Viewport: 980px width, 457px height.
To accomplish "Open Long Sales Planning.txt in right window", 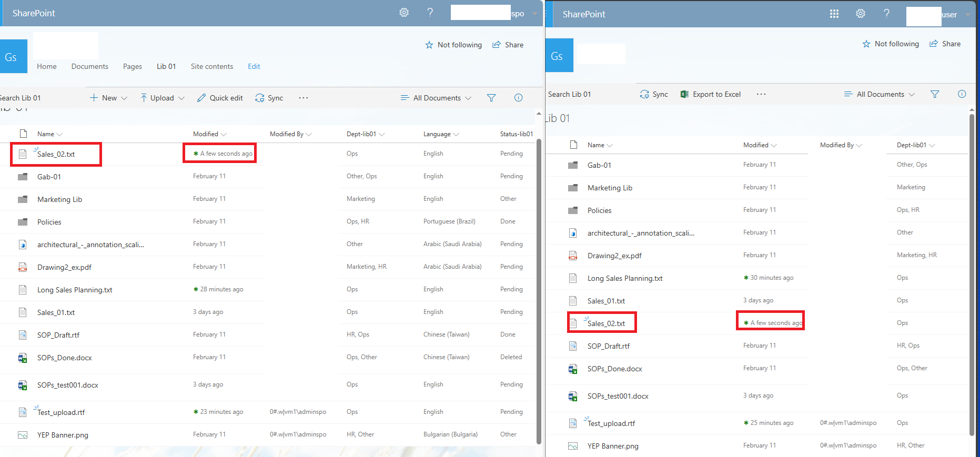I will point(625,278).
